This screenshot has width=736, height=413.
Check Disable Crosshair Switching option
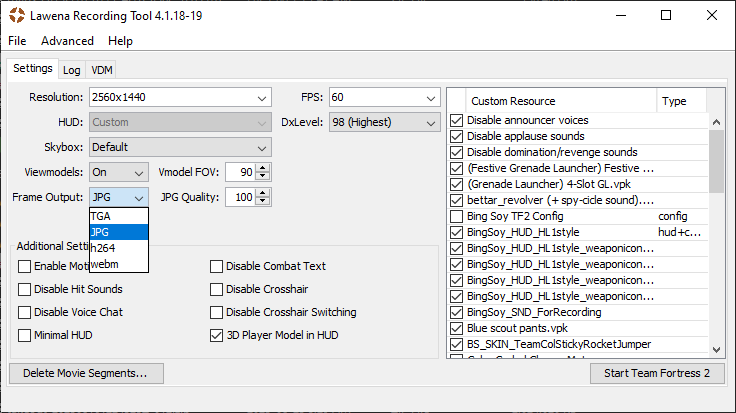[x=217, y=312]
